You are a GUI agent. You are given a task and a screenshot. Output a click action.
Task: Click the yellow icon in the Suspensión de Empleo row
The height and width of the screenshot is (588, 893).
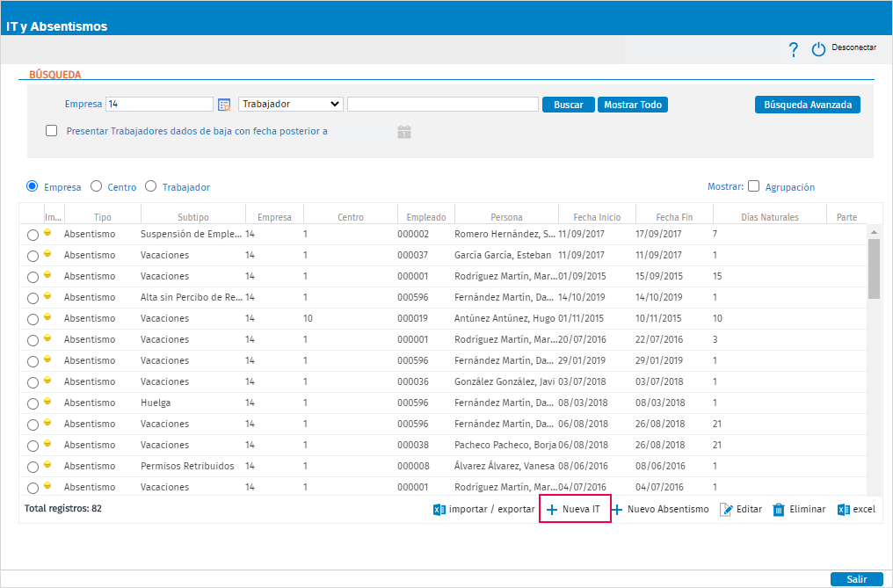[47, 232]
